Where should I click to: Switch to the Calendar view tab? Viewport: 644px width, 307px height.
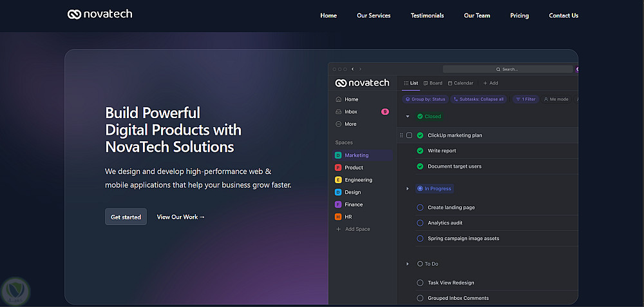[x=460, y=83]
